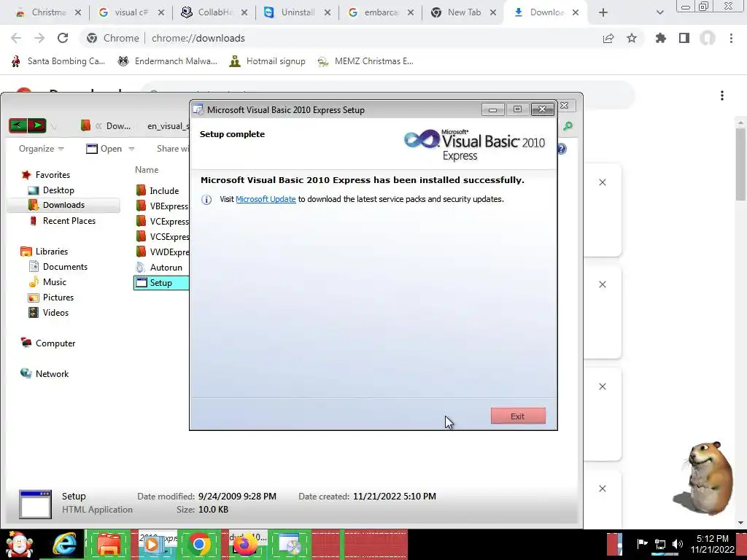Open the Organize dropdown in Explorer
This screenshot has width=747, height=560.
(x=41, y=149)
